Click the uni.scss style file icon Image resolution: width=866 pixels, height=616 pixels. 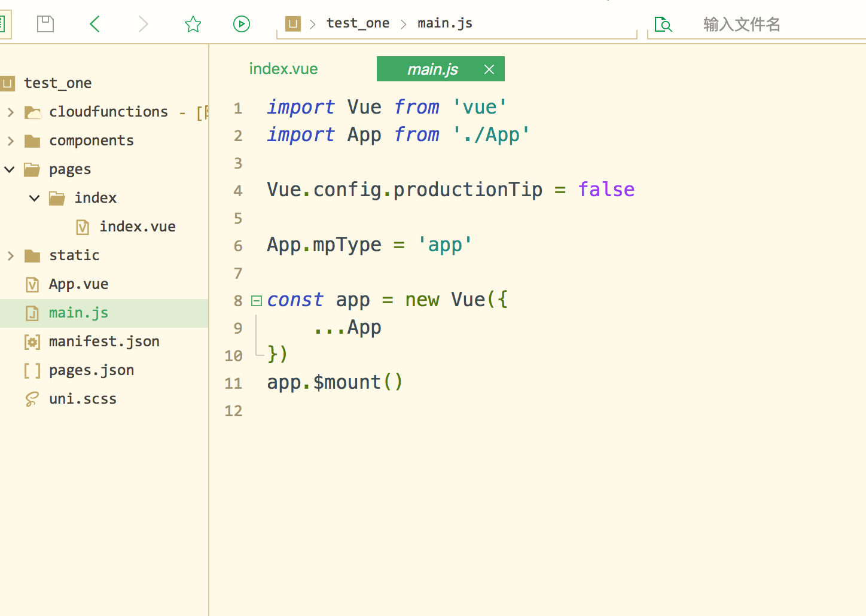pos(32,400)
